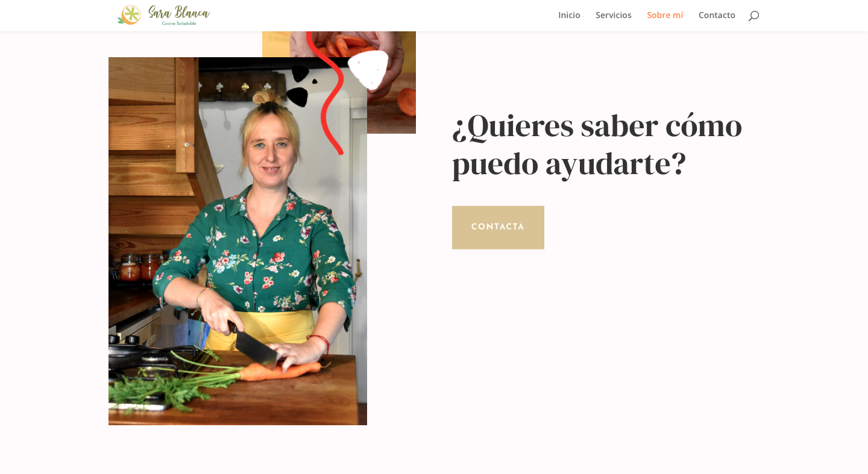The width and height of the screenshot is (868, 474).
Task: Click the CONTACTA button
Action: pos(498,228)
